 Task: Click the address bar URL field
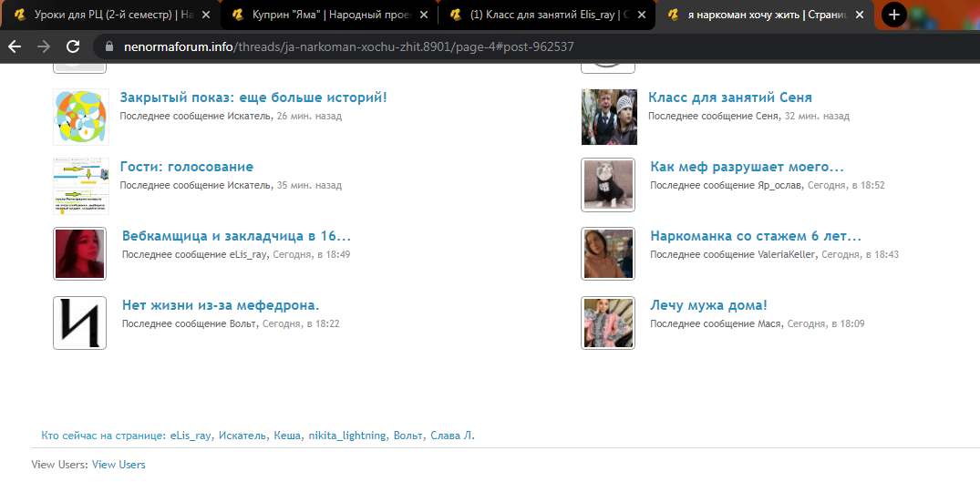coord(365,46)
